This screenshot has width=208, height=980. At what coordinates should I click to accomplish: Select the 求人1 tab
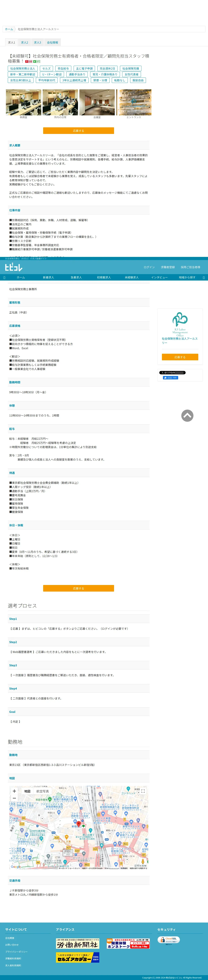(x=11, y=43)
